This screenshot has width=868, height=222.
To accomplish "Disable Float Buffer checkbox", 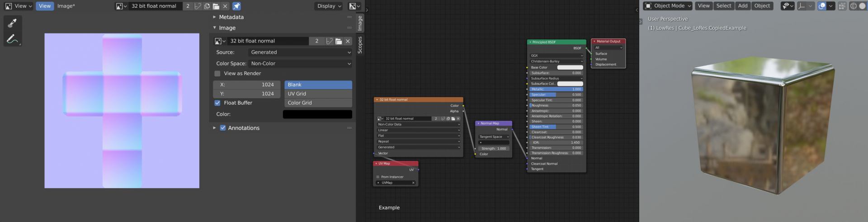I will (x=217, y=103).
